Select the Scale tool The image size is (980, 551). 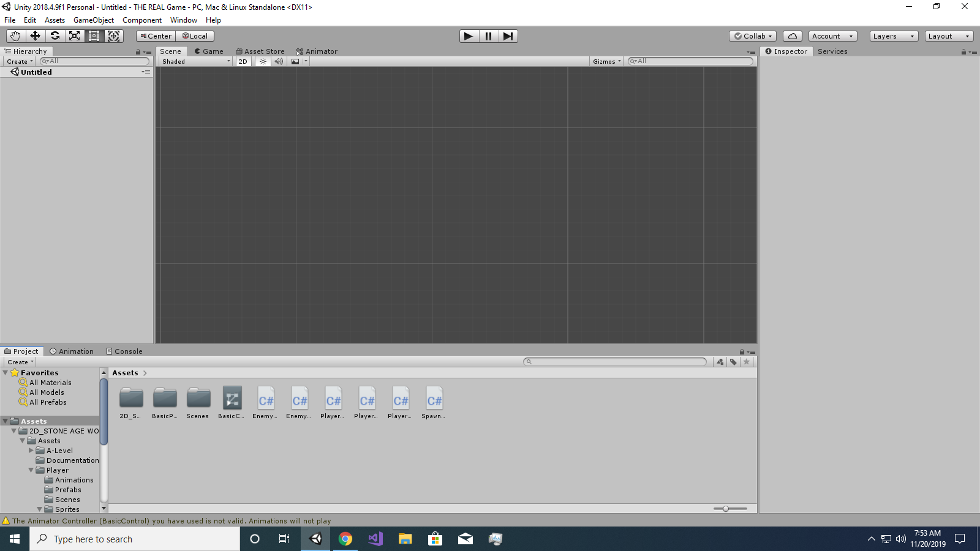pyautogui.click(x=74, y=36)
